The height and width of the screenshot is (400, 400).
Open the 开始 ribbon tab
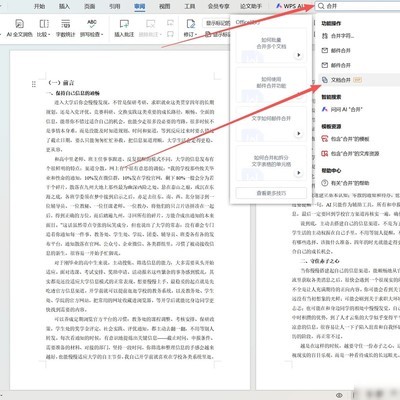39,6
